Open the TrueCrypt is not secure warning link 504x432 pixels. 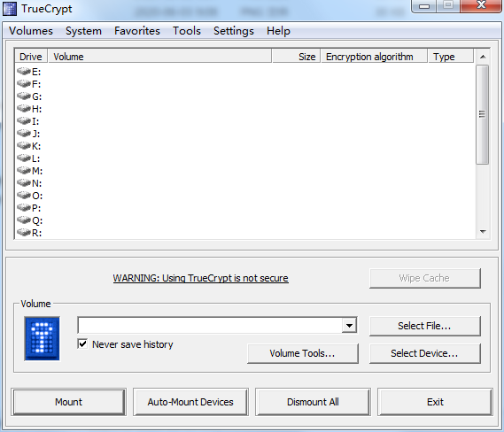(x=200, y=278)
